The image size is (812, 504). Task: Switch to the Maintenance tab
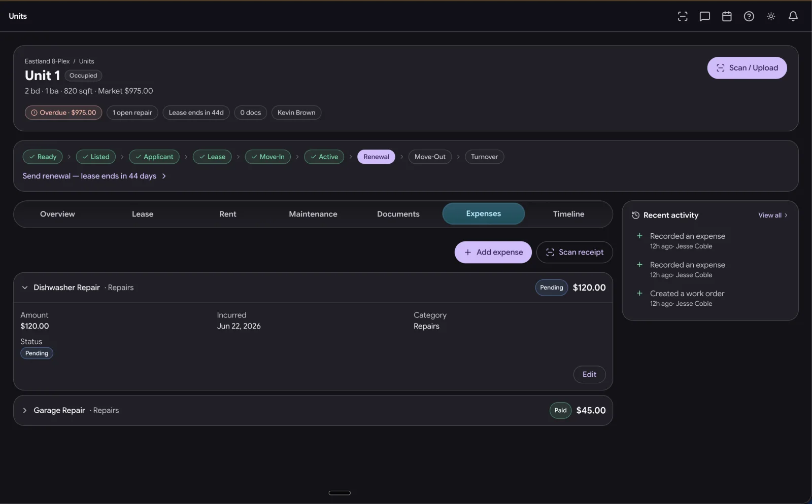point(313,214)
